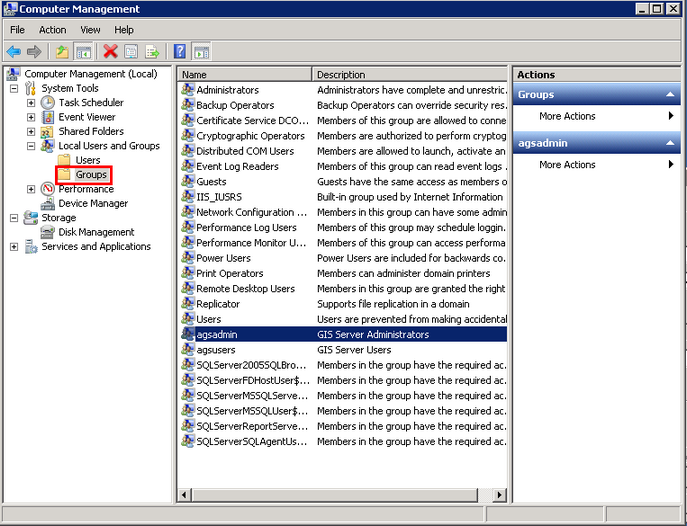Select the Task Scheduler clock icon
This screenshot has height=526, width=687.
click(47, 102)
